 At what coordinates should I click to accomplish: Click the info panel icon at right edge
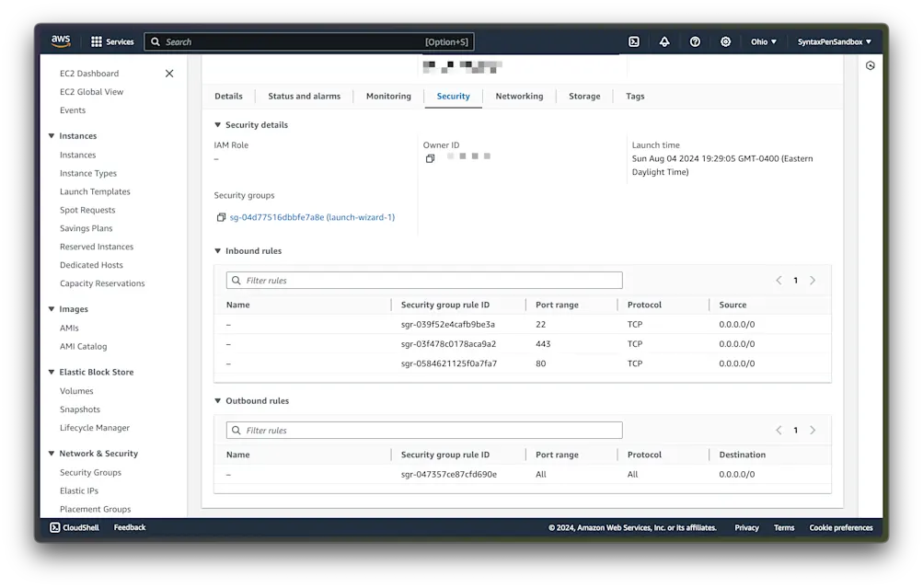pos(870,65)
